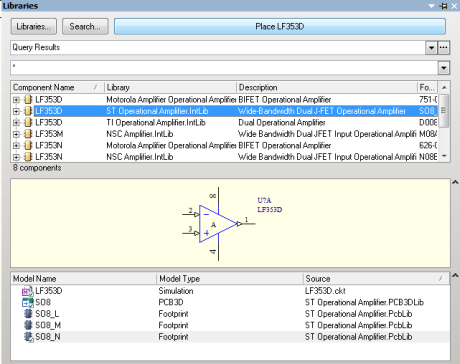Screen dimensions: 460x364
Task: Select the TI LF353D component icon
Action: click(x=28, y=123)
